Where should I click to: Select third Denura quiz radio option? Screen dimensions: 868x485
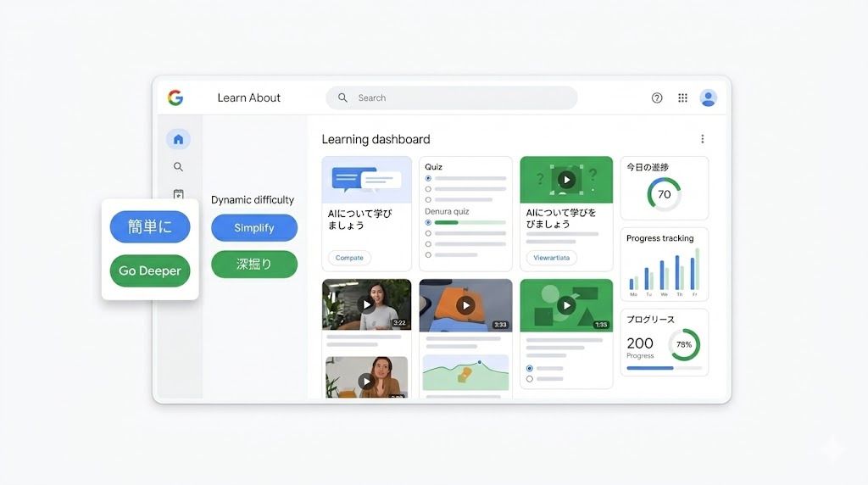pyautogui.click(x=428, y=244)
